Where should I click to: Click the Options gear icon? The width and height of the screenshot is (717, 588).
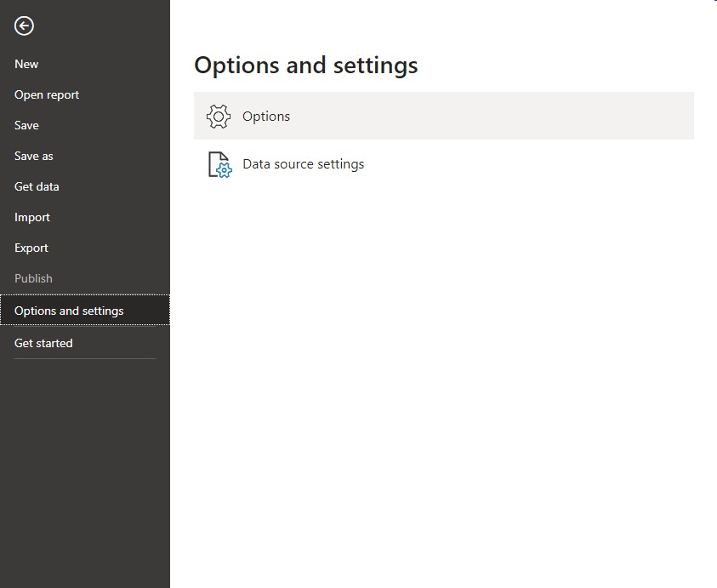pyautogui.click(x=218, y=117)
